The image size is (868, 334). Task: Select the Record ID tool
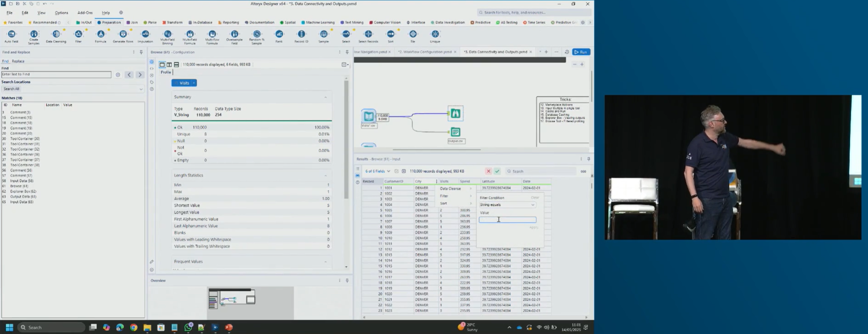(x=301, y=36)
